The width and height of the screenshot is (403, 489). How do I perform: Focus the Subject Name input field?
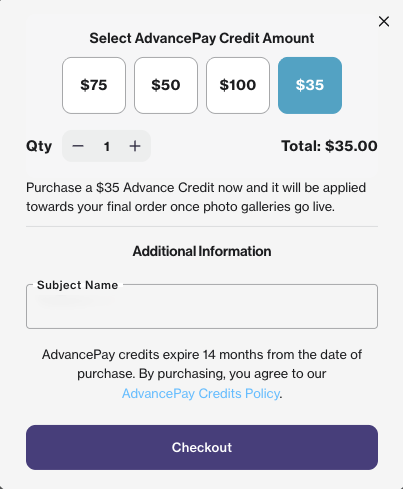(202, 306)
